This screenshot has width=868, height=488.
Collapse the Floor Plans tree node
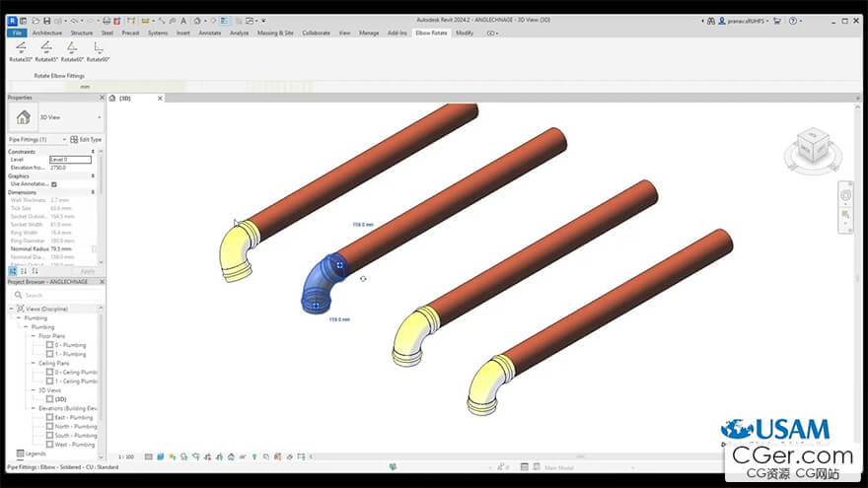click(x=32, y=336)
